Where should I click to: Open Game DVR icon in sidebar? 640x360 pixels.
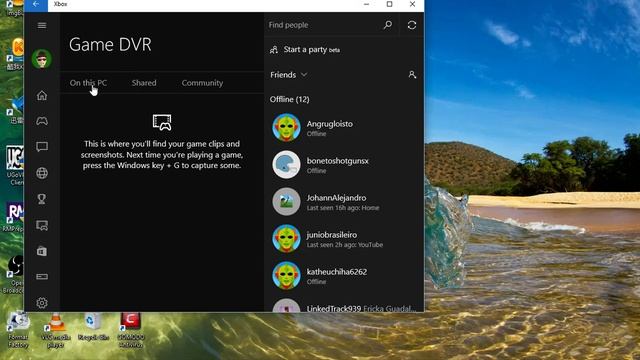[x=42, y=225]
